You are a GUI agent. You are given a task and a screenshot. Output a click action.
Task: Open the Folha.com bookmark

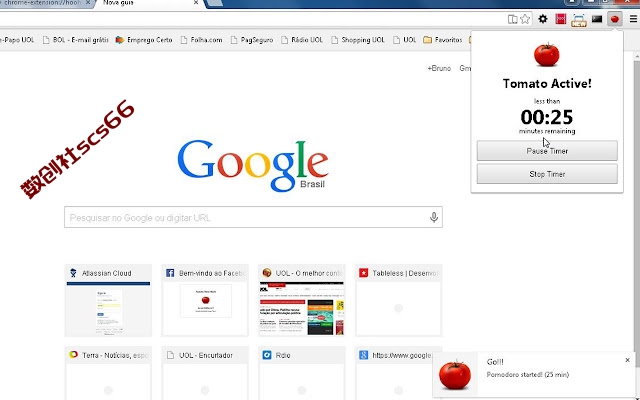202,40
